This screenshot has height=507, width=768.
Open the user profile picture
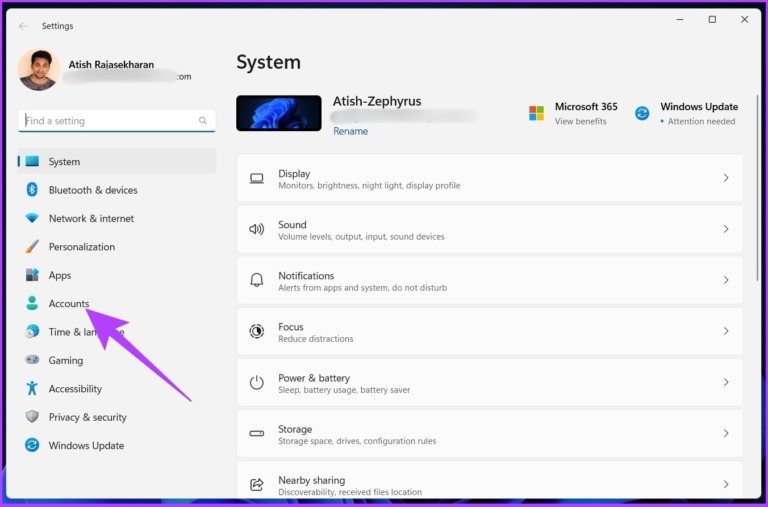(x=39, y=70)
